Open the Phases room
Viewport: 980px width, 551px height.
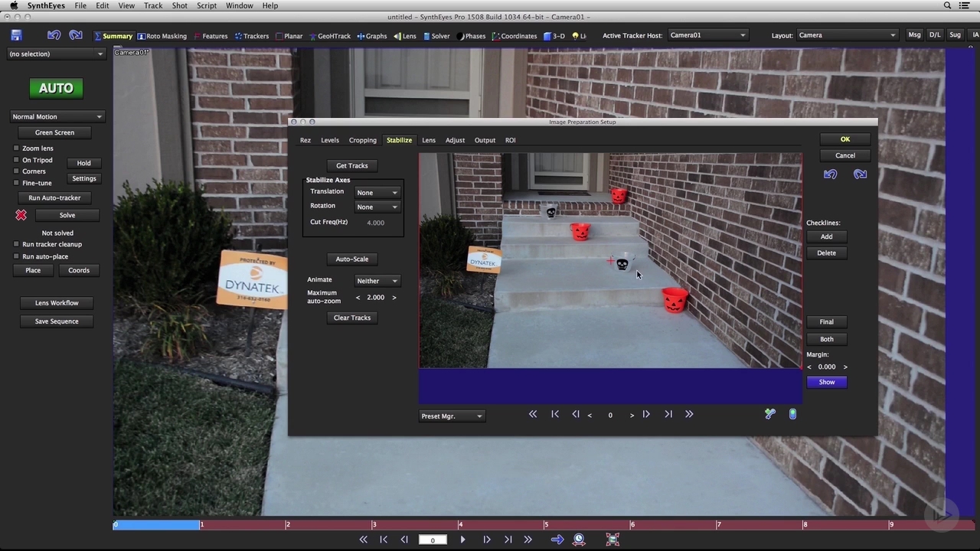pyautogui.click(x=471, y=36)
